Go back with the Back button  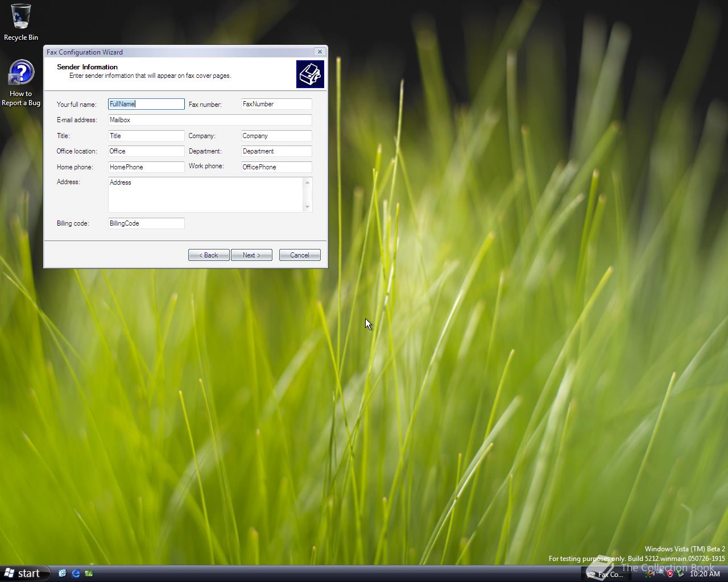(209, 255)
